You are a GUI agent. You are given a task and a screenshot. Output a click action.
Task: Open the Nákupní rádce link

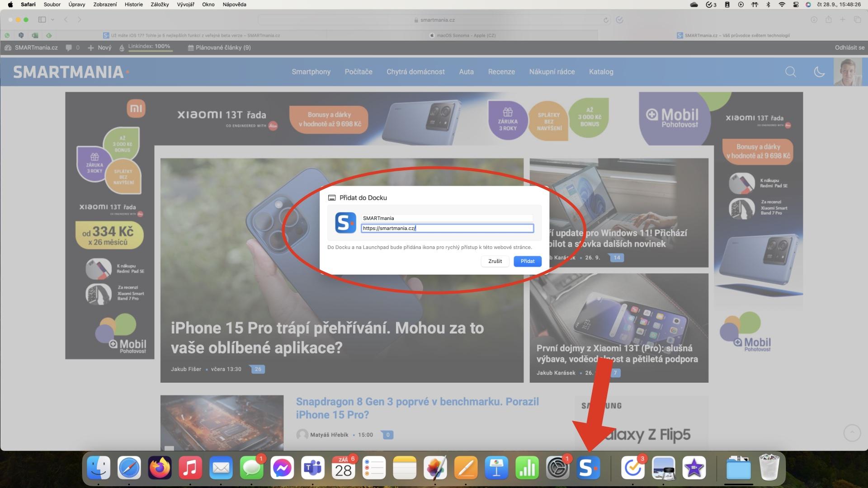pos(552,72)
